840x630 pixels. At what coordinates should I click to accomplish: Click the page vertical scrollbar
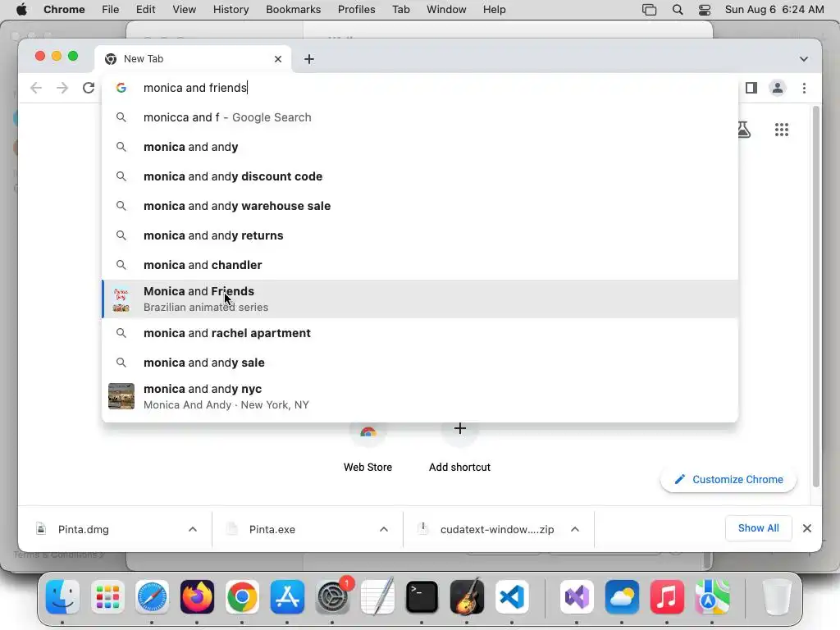click(x=816, y=296)
